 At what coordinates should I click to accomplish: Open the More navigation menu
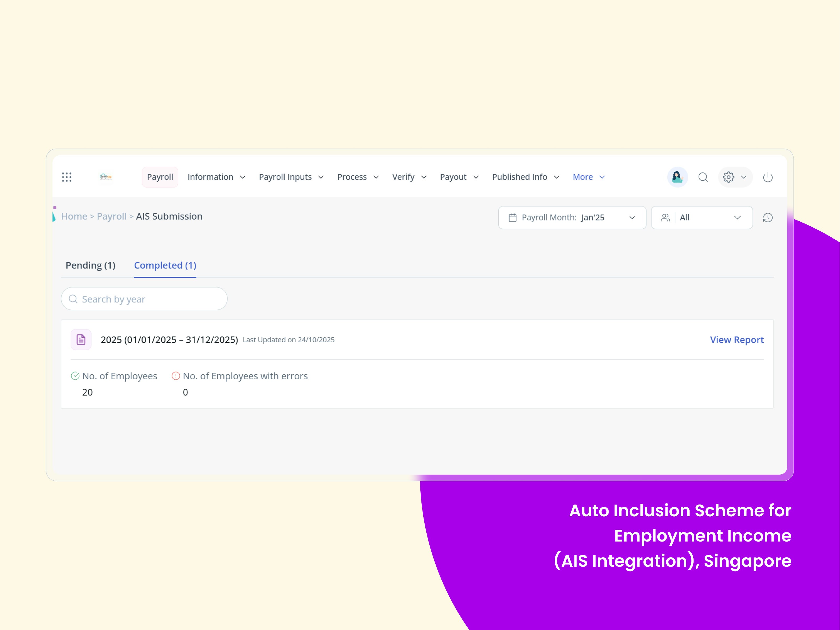click(x=588, y=177)
